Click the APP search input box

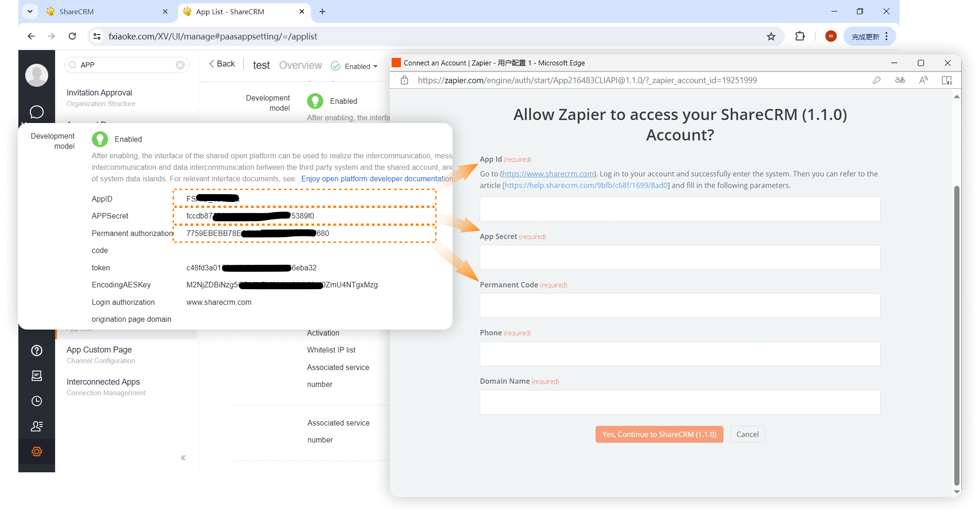coord(127,65)
